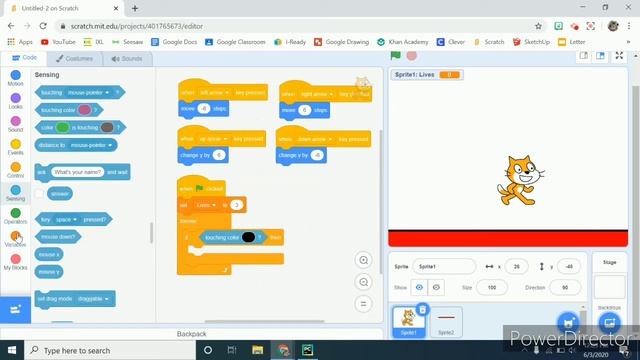This screenshot has width=640, height=360.
Task: Tick the checkbox next to answer block
Action: (x=39, y=193)
